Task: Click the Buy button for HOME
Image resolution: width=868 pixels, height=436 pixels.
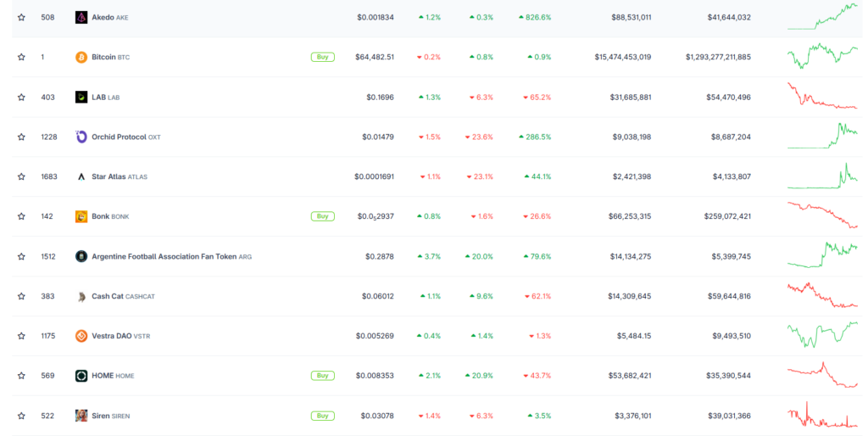Action: [x=323, y=376]
